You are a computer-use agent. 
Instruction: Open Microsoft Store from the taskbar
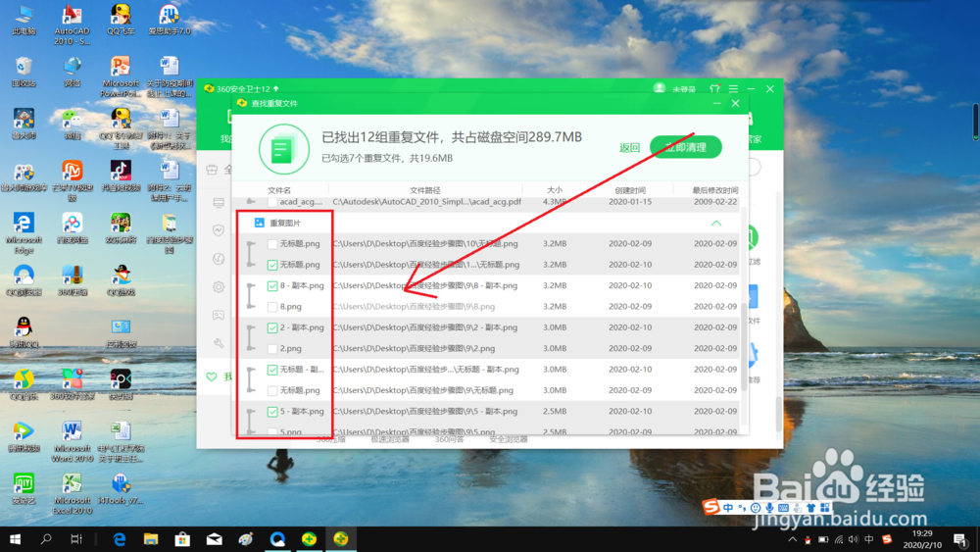point(182,539)
